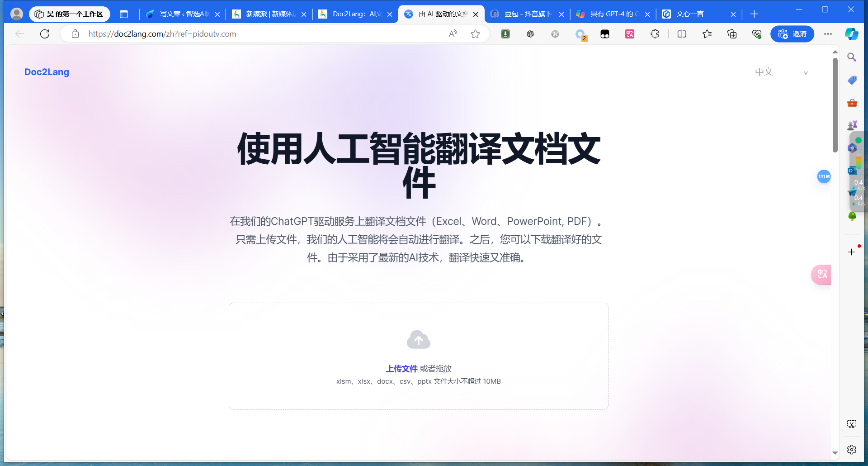Click the floating page translate button

(821, 275)
